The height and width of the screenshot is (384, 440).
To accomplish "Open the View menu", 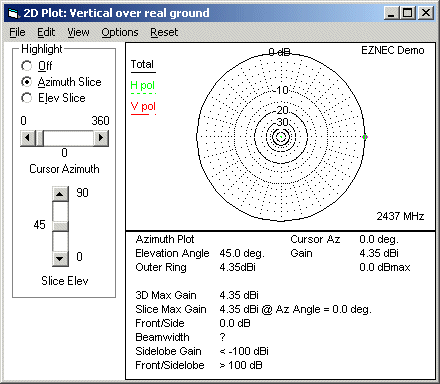I will pos(78,32).
